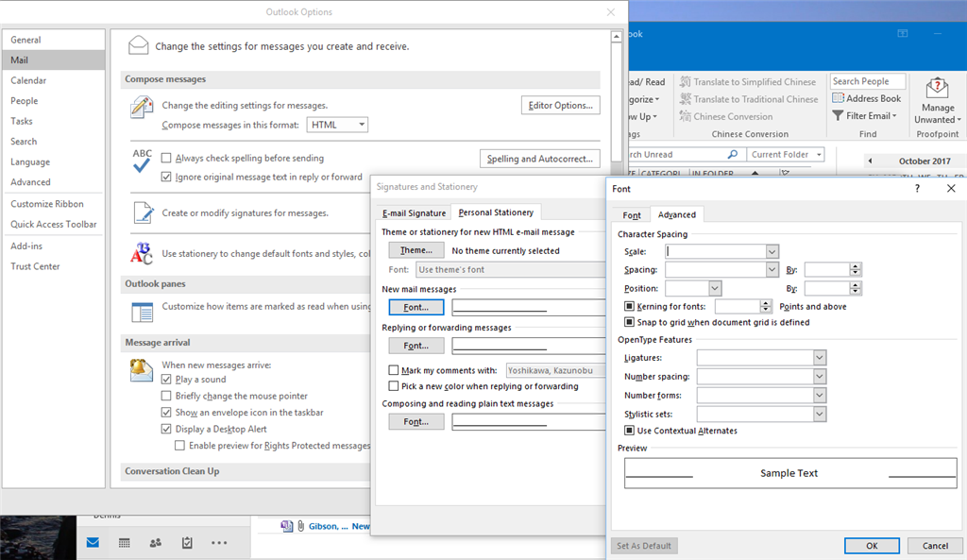
Task: Click the three-dots more navigation options
Action: tap(219, 543)
